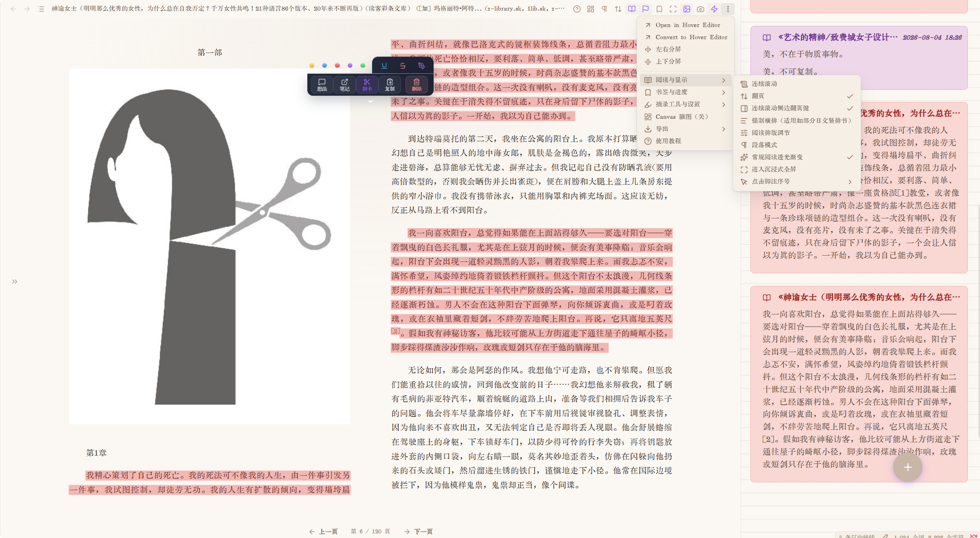The height and width of the screenshot is (538, 980).
Task: Select Open in Hover Editor
Action: click(x=685, y=25)
